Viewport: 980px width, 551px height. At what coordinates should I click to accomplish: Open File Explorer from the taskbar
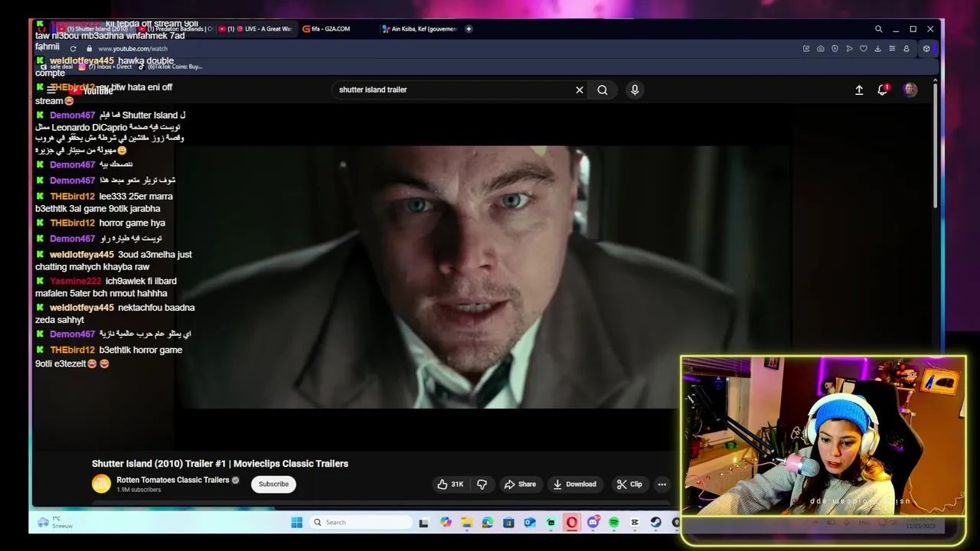[466, 523]
